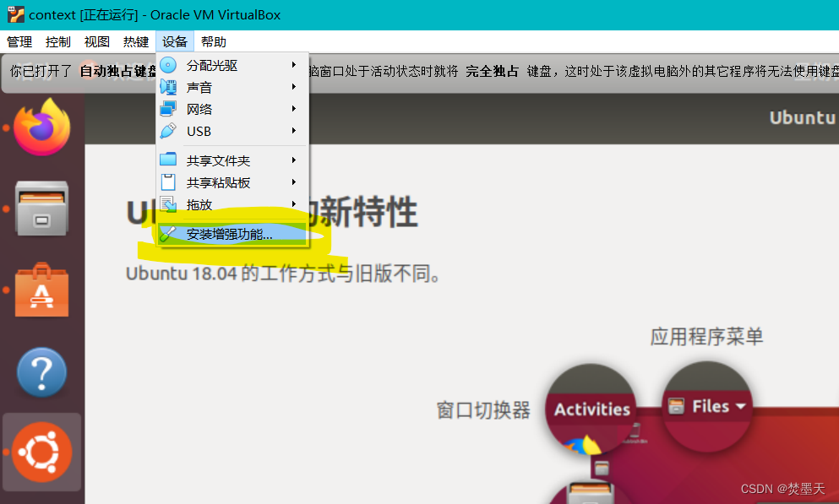Expand the USB submenu arrow
The image size is (839, 504).
click(294, 130)
